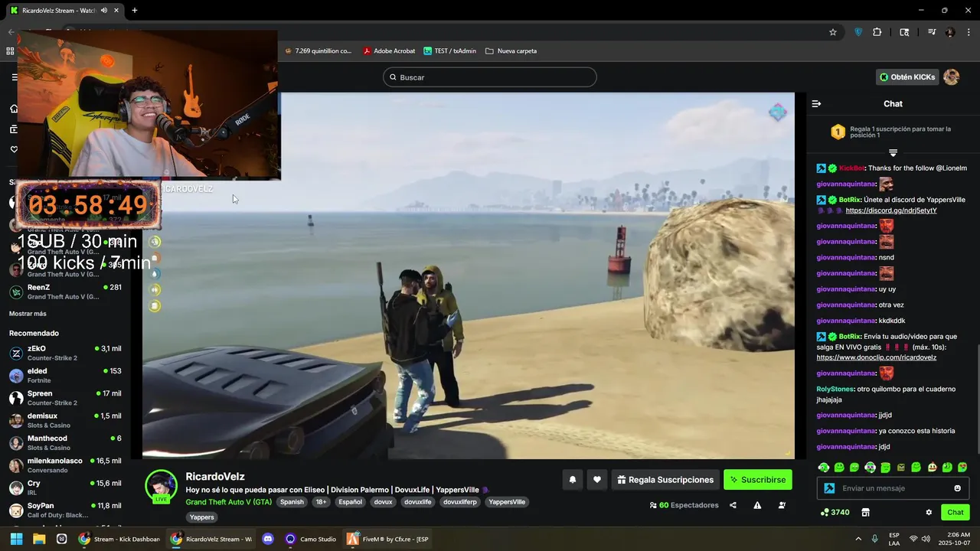Mute the RicardoVelz Stream browser tab audio
The height and width of the screenshot is (551, 980).
pos(104,11)
